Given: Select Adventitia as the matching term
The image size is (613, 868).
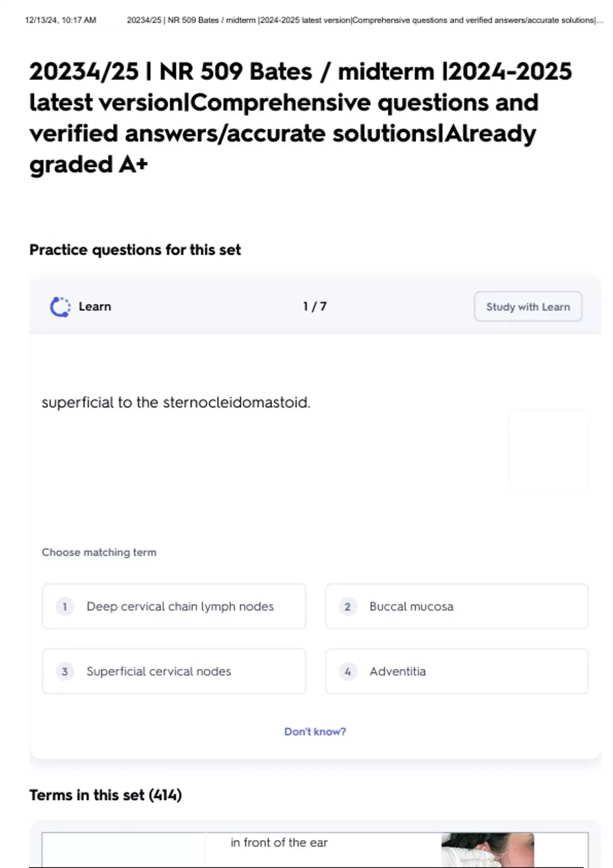Looking at the screenshot, I should (x=457, y=671).
